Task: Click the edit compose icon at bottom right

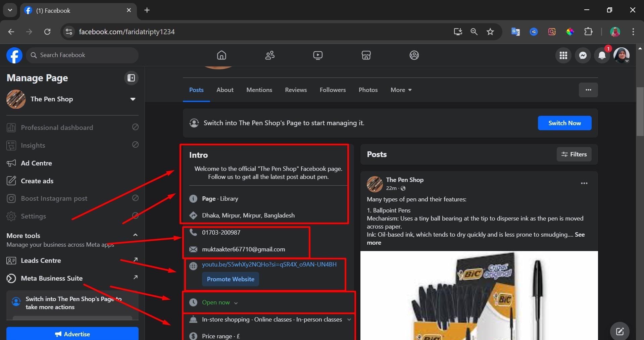Action: (620, 331)
